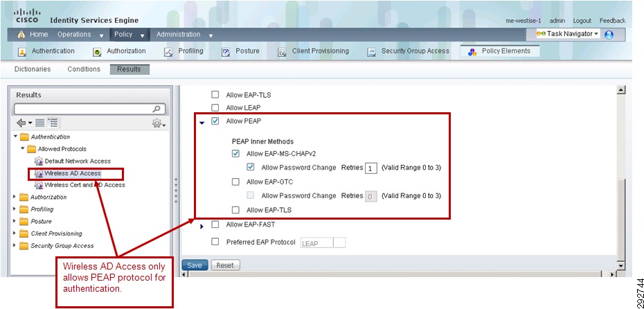The image size is (644, 309).
Task: Click the Posture tab icon
Action: click(226, 52)
